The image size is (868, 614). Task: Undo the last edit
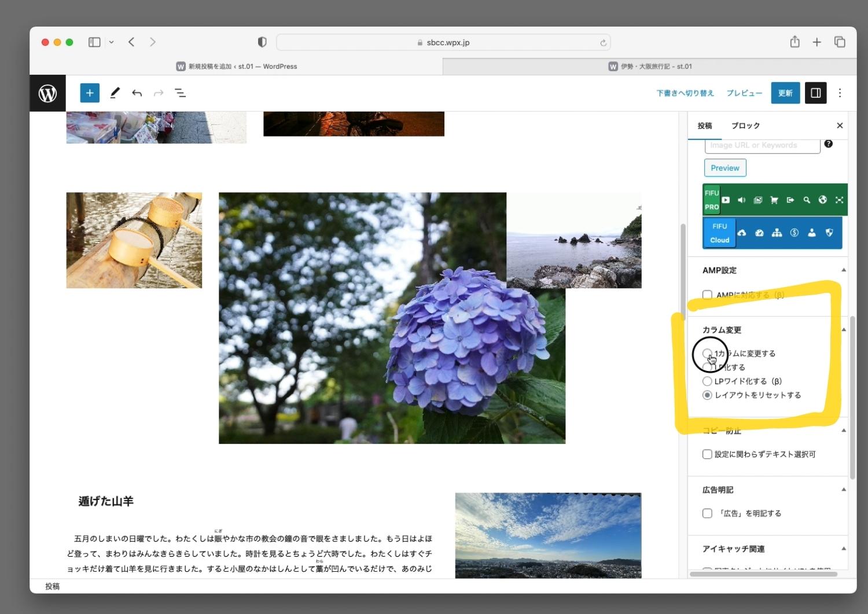pos(137,93)
